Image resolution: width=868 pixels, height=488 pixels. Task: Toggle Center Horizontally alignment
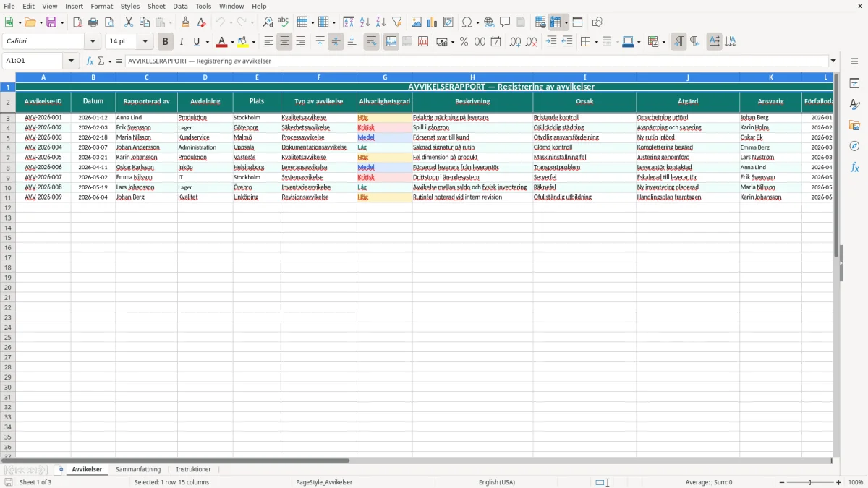point(284,42)
